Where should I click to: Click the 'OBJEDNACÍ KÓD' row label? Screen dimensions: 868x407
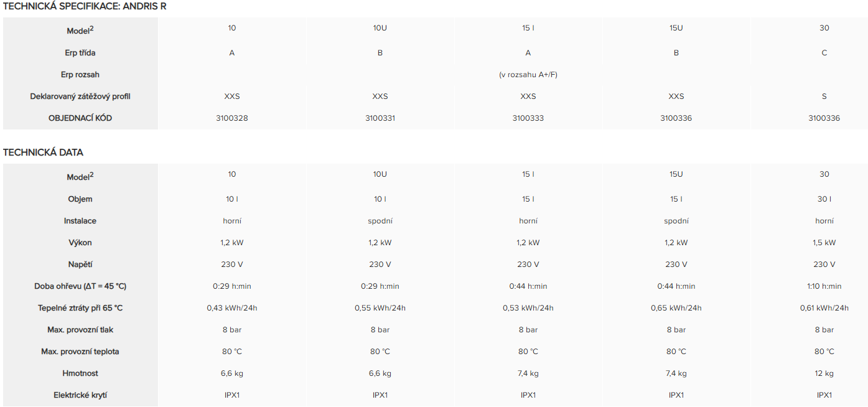pyautogui.click(x=80, y=118)
